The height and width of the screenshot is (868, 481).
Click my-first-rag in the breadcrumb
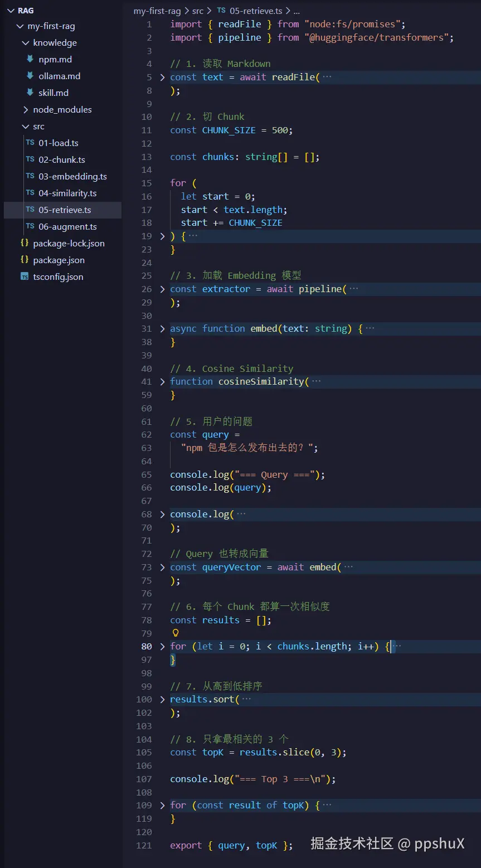coord(158,11)
